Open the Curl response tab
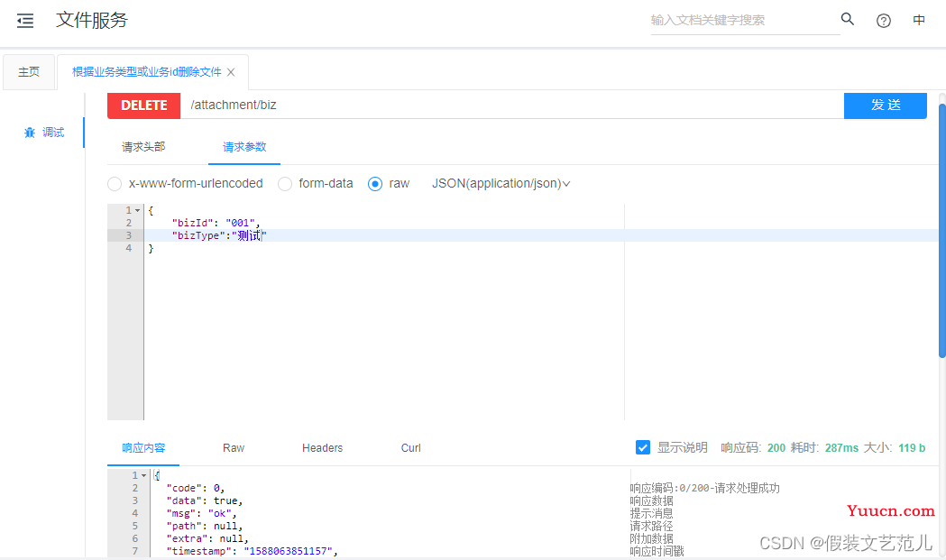 (x=411, y=448)
